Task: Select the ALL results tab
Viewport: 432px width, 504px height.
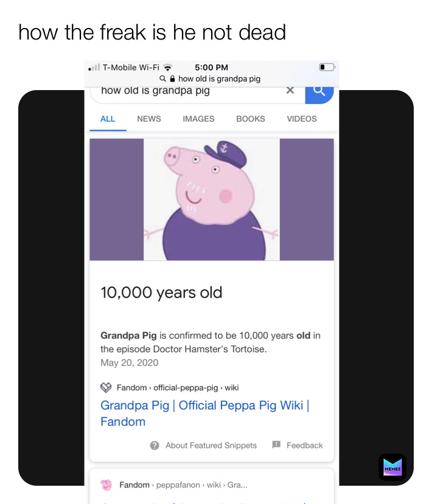Action: coord(108,119)
